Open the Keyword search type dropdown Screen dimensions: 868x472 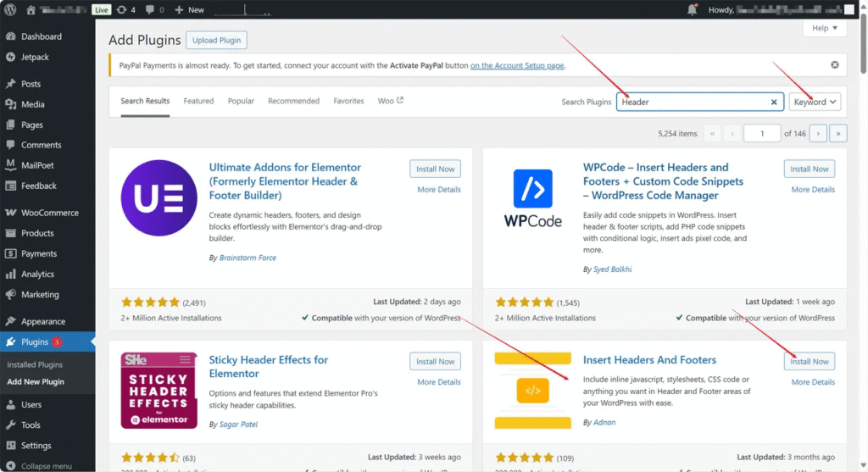click(x=815, y=102)
